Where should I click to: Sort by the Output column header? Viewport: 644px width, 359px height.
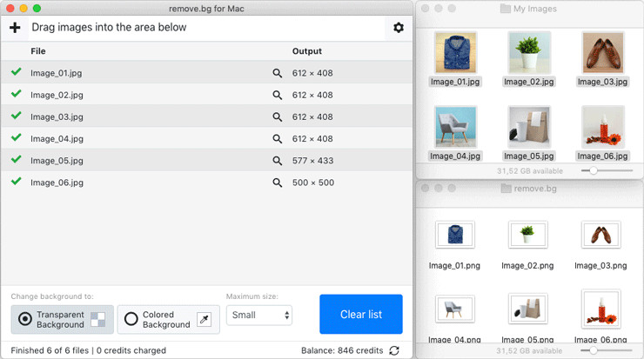(x=307, y=51)
